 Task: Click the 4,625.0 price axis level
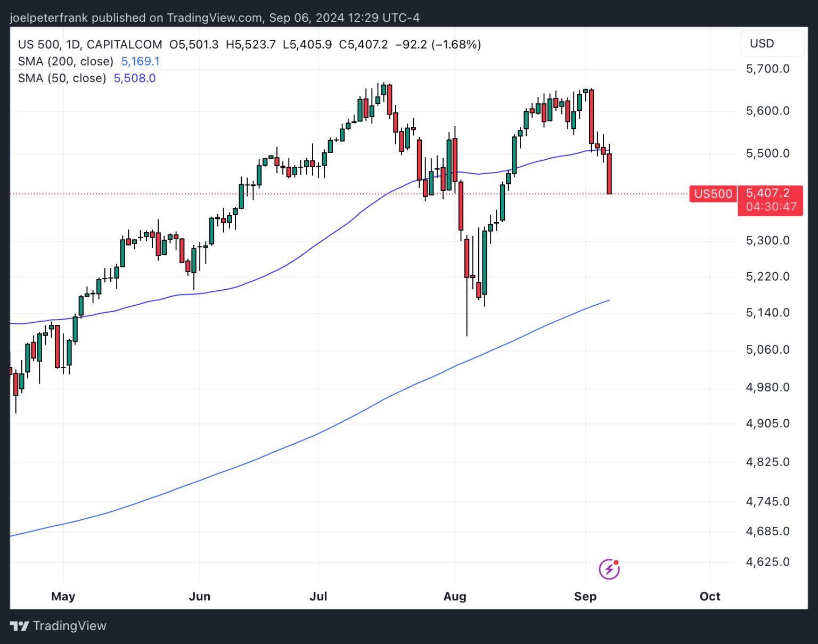point(767,562)
